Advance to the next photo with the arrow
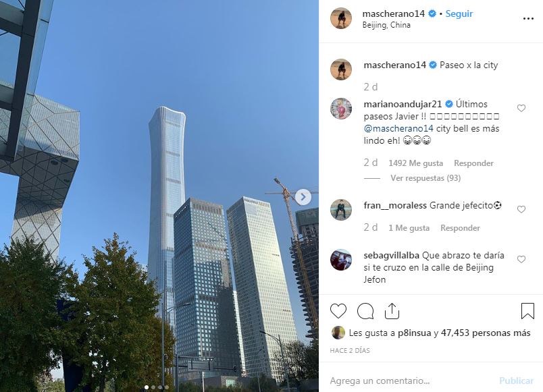The width and height of the screenshot is (543, 392). (303, 197)
